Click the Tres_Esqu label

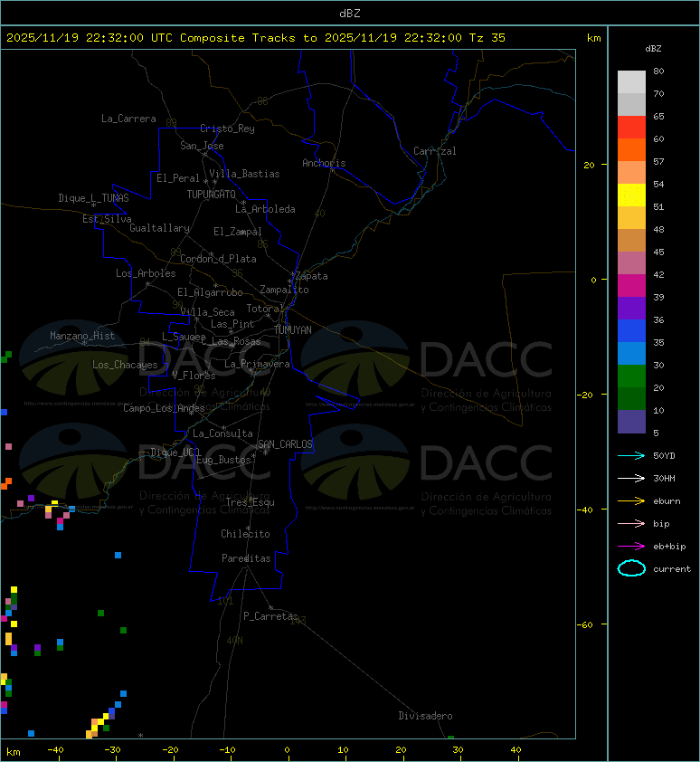pyautogui.click(x=251, y=502)
